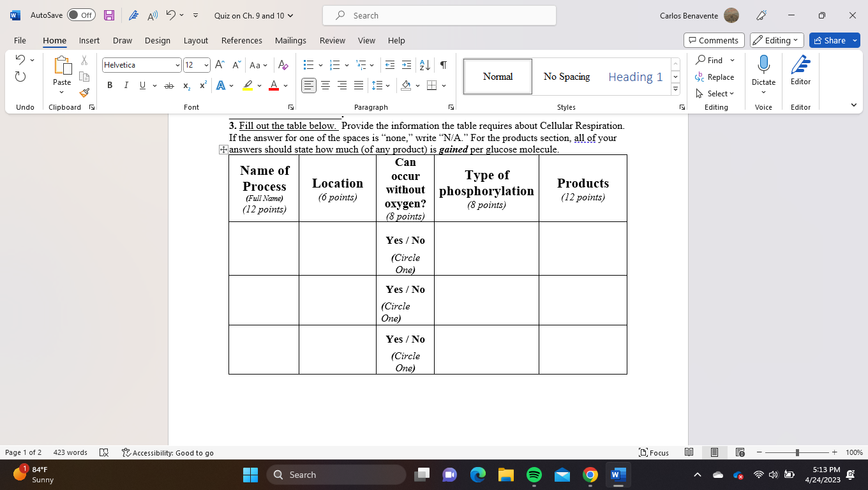This screenshot has width=868, height=490.
Task: Save the document with the Save icon
Action: tap(109, 15)
